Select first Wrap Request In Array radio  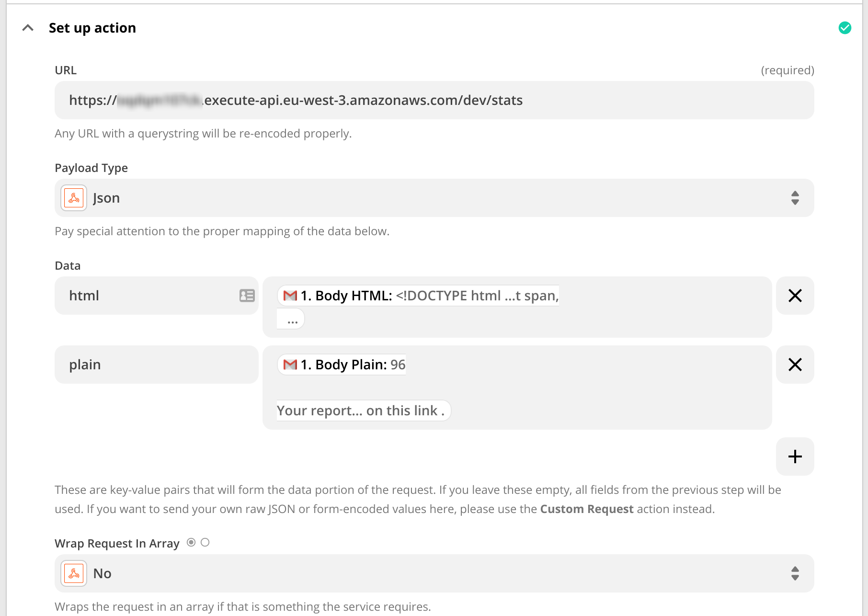click(x=191, y=542)
